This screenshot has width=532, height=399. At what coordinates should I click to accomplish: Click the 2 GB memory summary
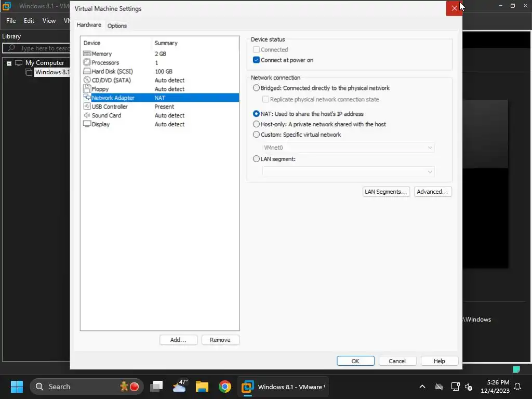pyautogui.click(x=161, y=54)
